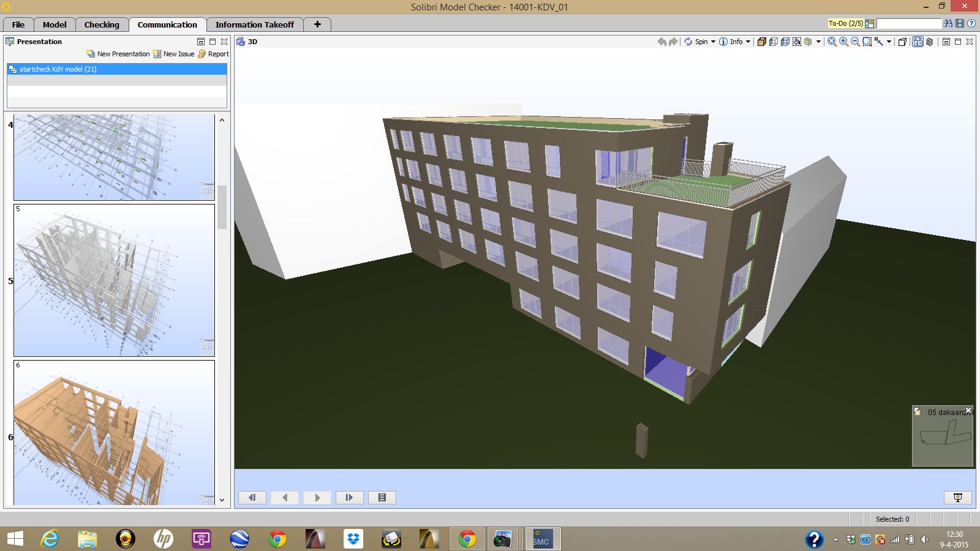The width and height of the screenshot is (980, 551).
Task: Open the File tab
Action: (18, 24)
